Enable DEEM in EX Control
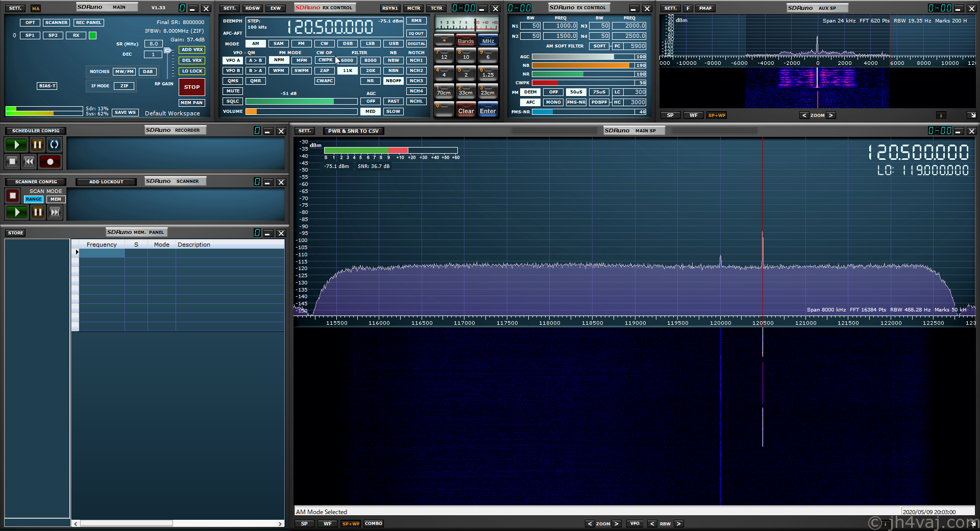This screenshot has height=531, width=980. [x=531, y=92]
